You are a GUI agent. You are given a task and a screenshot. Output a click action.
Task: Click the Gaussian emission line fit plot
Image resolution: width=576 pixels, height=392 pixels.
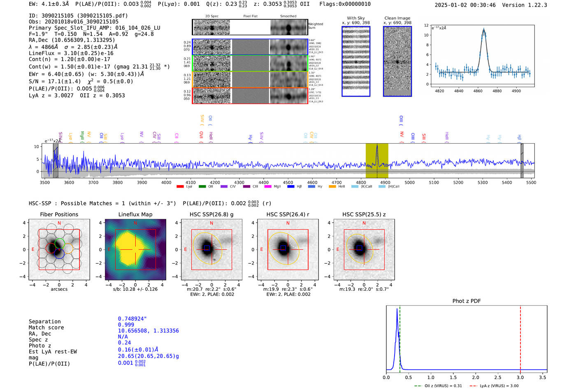tap(483, 56)
